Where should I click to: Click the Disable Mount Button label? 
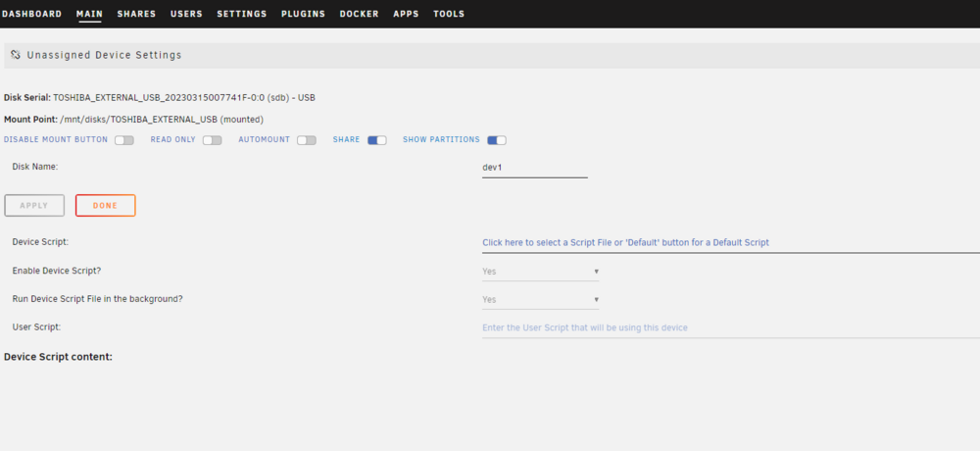[x=56, y=139]
